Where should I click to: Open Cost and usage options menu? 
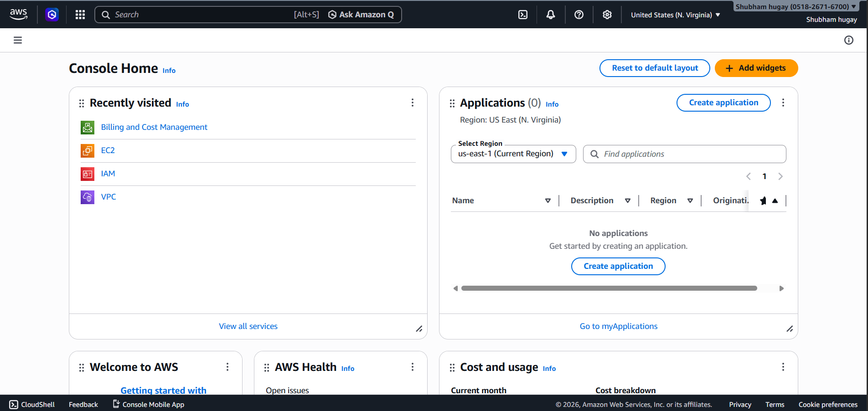783,367
